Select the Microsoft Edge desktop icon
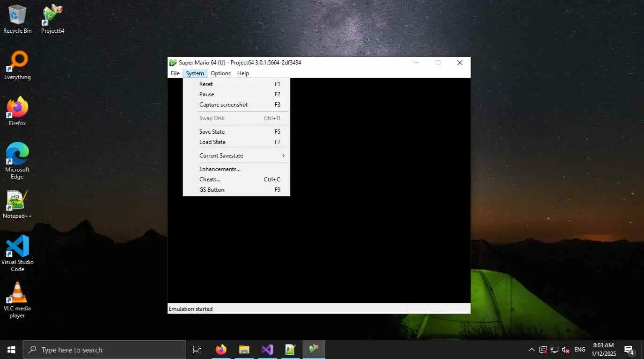This screenshot has width=644, height=359. [17, 161]
